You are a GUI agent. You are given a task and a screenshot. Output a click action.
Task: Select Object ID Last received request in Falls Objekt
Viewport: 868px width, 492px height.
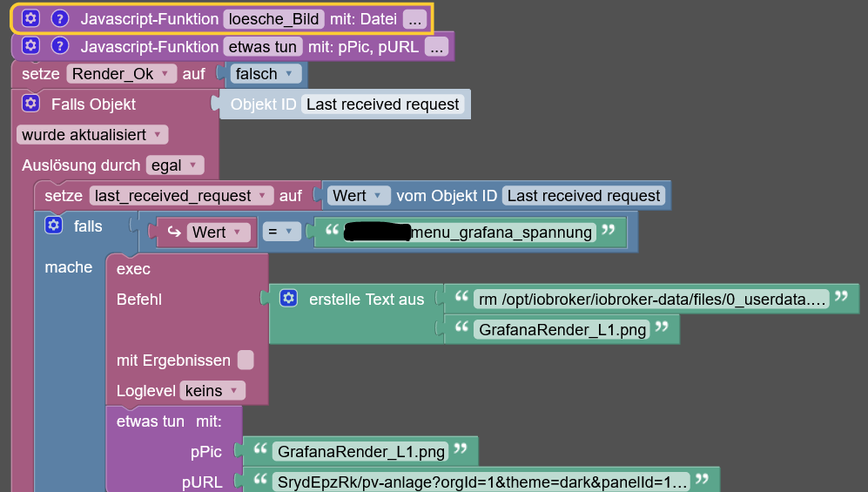click(382, 104)
